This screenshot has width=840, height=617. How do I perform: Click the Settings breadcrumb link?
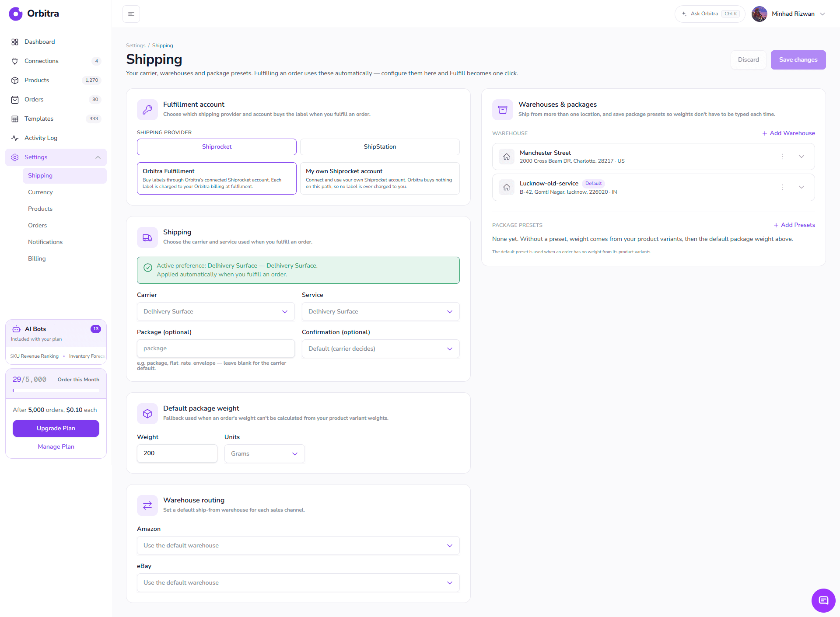coord(136,45)
